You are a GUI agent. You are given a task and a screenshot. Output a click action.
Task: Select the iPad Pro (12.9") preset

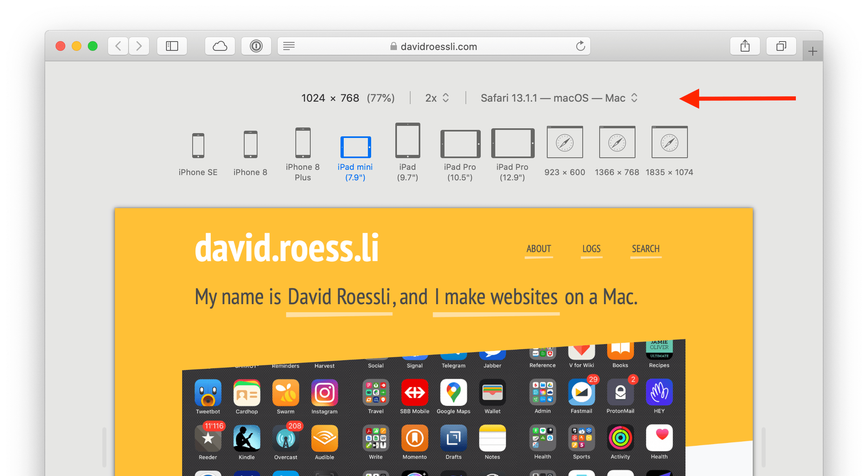point(512,155)
